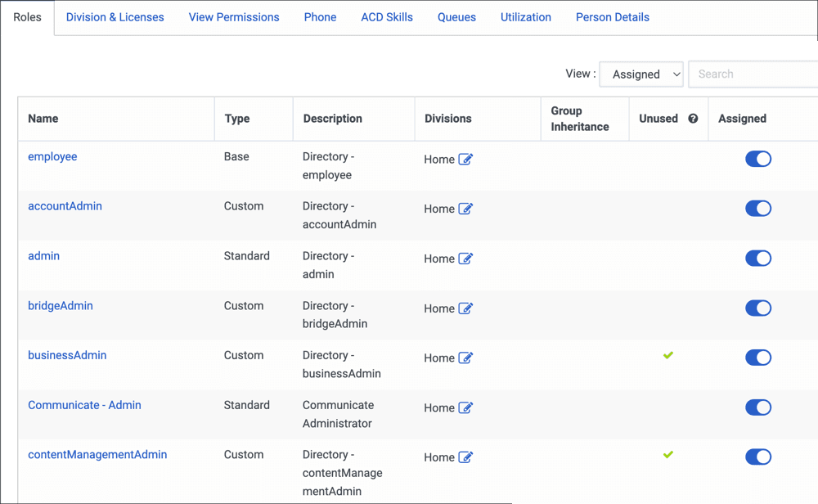818x504 pixels.
Task: Open the View Assigned dropdown
Action: (641, 74)
